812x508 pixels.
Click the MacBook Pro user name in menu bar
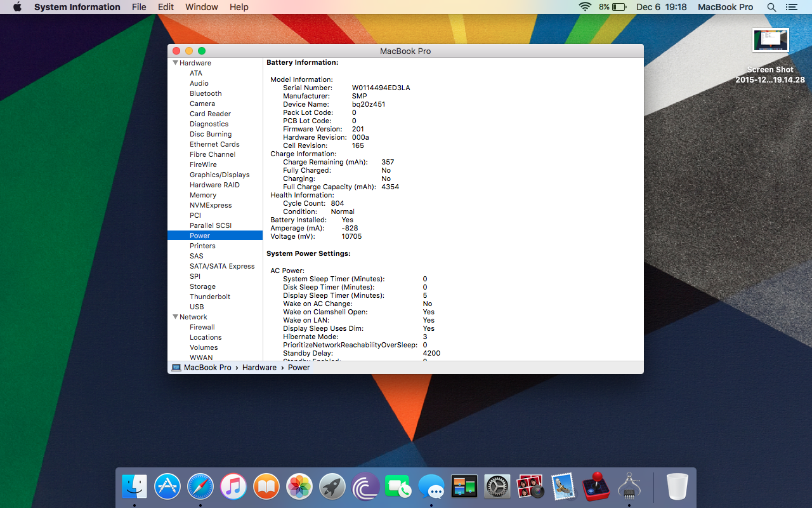[725, 7]
